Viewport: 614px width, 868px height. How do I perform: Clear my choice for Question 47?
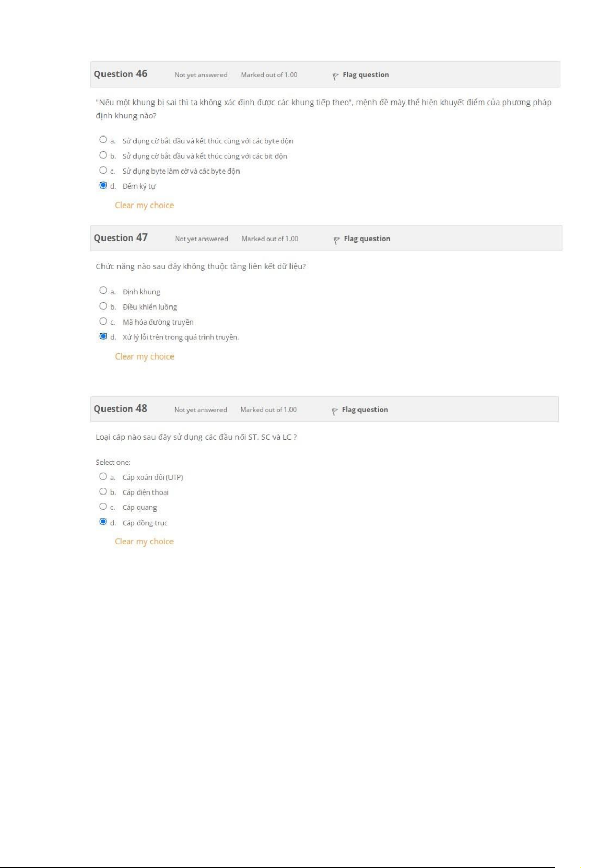145,356
